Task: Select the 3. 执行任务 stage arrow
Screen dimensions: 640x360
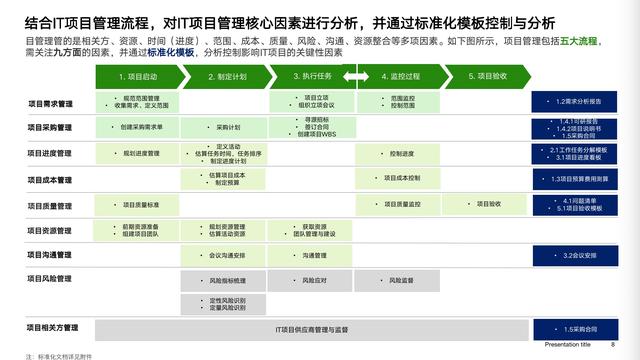Action: point(312,76)
